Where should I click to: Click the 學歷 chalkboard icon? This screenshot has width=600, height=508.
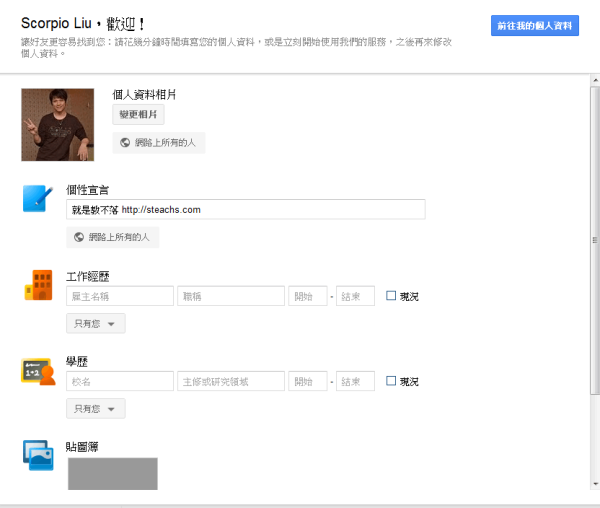(37, 372)
